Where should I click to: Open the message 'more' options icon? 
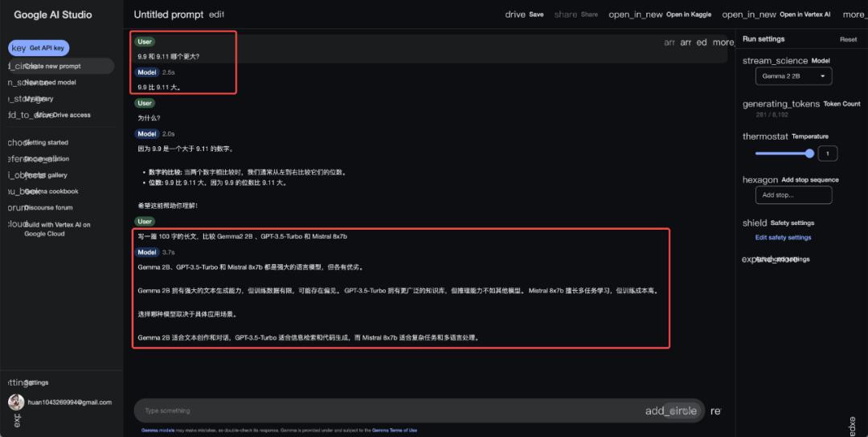723,43
